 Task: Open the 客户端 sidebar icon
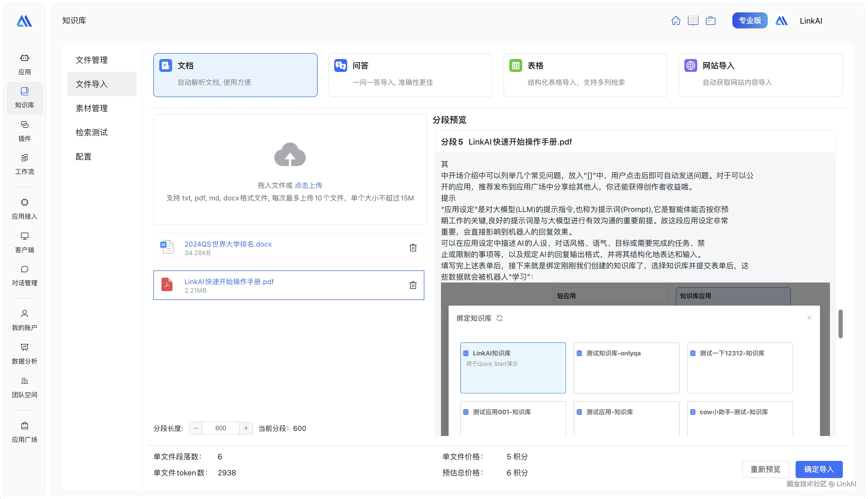24,242
